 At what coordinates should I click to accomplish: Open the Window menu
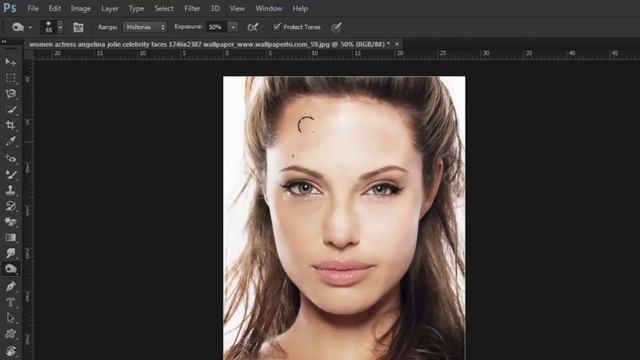[x=269, y=9]
